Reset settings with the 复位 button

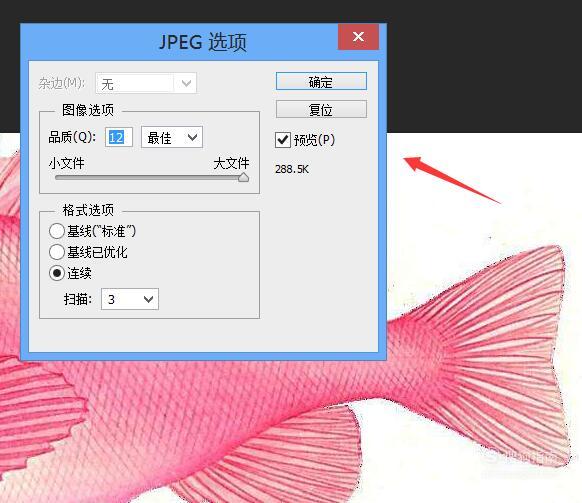click(321, 110)
